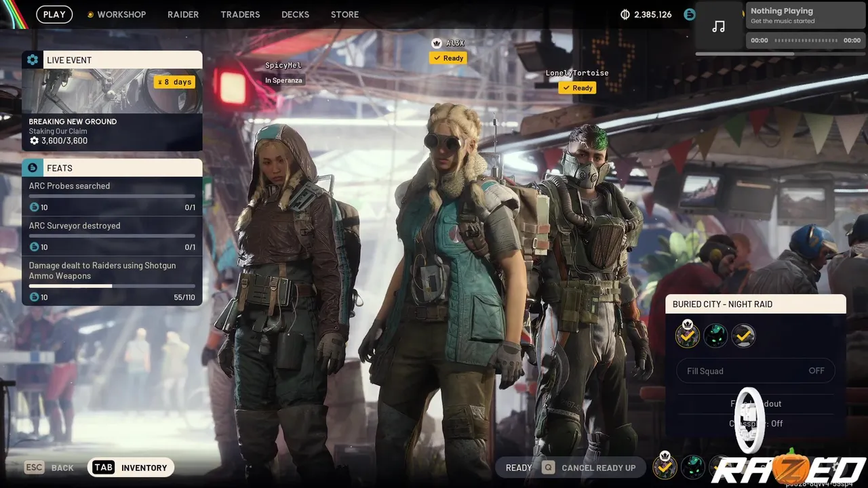Click the FEATS header icon
The width and height of the screenshot is (868, 488).
coord(33,167)
